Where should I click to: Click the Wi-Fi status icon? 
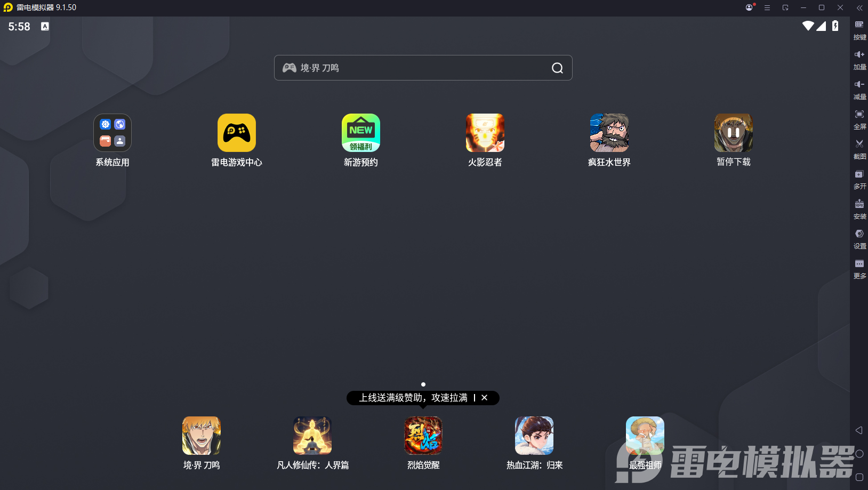808,26
